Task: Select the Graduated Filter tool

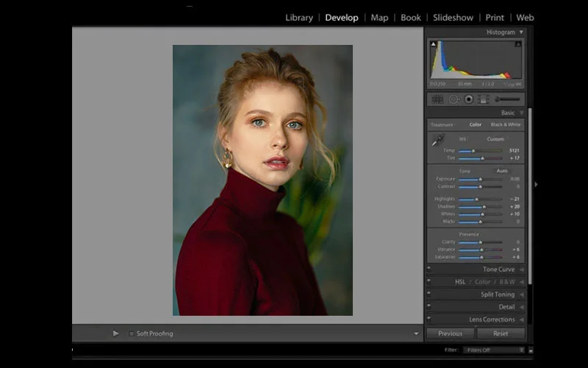Action: point(484,99)
